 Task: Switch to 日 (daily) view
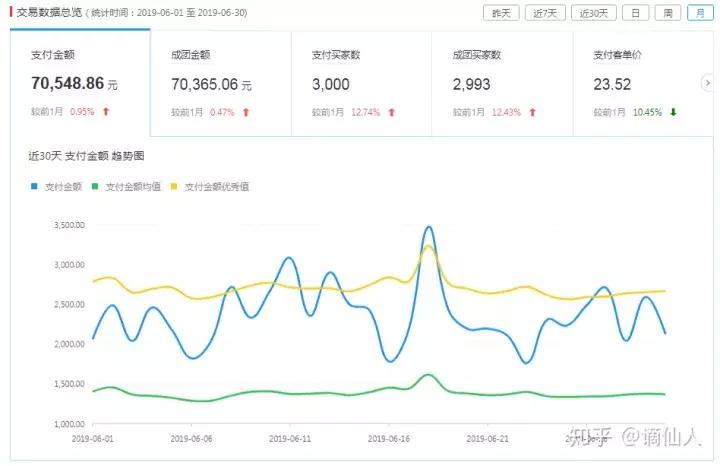636,13
